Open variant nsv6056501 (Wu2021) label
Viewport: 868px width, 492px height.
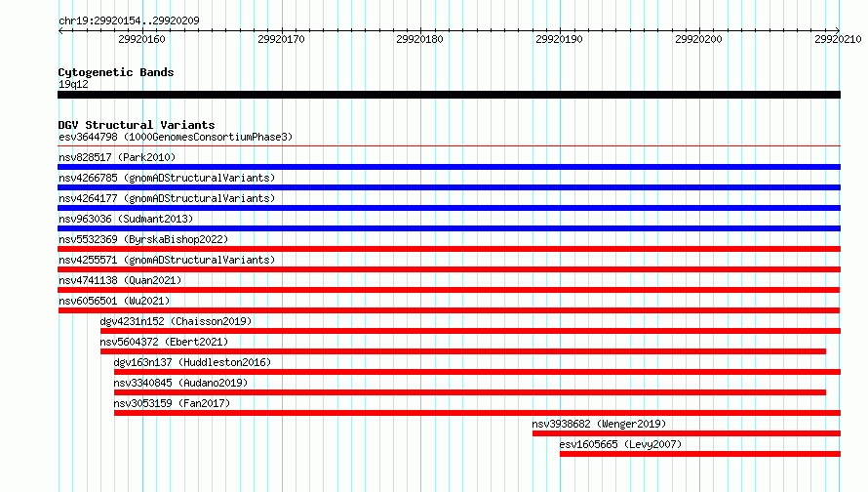(114, 301)
